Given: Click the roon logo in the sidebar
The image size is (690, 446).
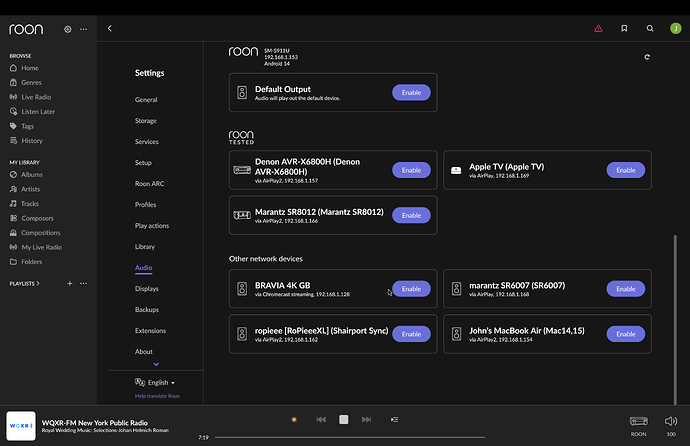Looking at the screenshot, I should click(26, 29).
